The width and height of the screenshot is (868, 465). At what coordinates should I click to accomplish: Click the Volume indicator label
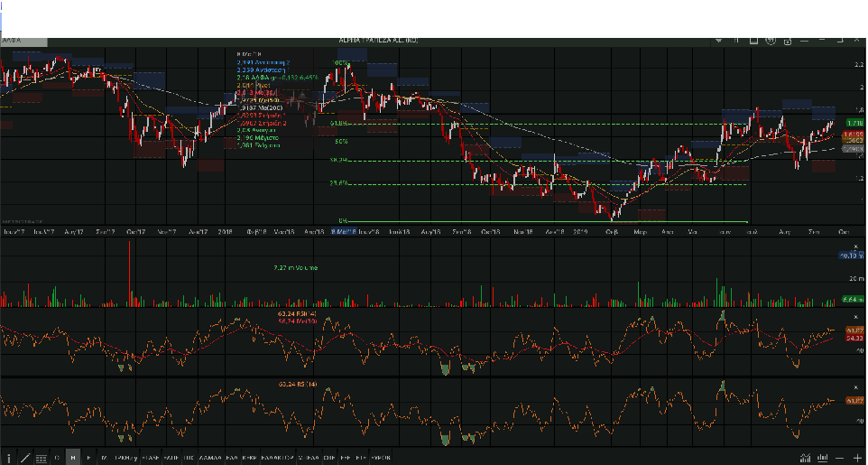(x=296, y=267)
